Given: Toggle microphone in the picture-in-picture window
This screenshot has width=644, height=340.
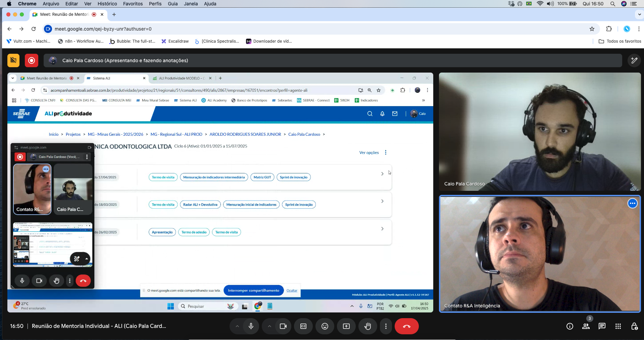Looking at the screenshot, I should pyautogui.click(x=22, y=281).
